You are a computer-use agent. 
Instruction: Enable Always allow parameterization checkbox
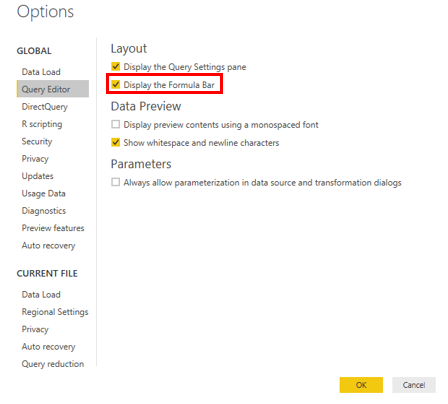pyautogui.click(x=116, y=182)
